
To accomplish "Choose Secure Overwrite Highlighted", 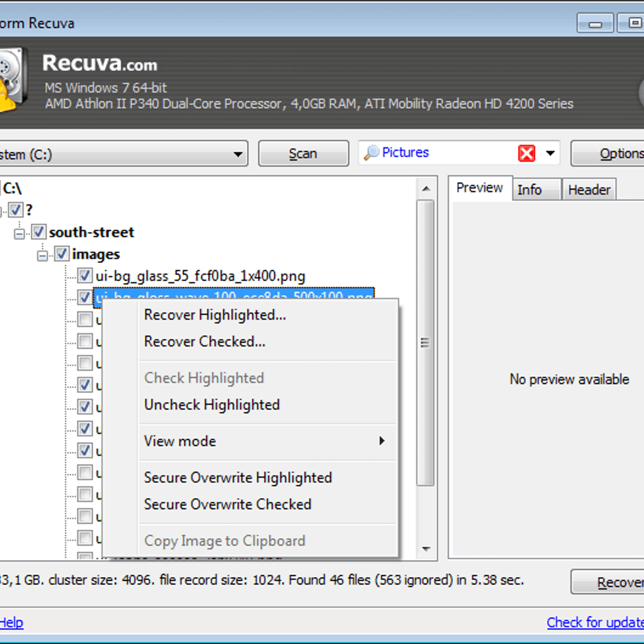I will [x=267, y=477].
